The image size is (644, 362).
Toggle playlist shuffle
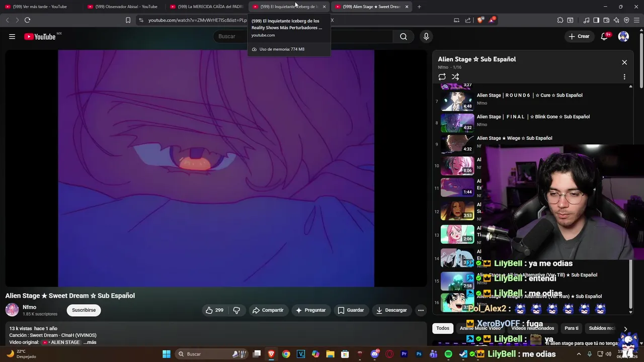[455, 77]
